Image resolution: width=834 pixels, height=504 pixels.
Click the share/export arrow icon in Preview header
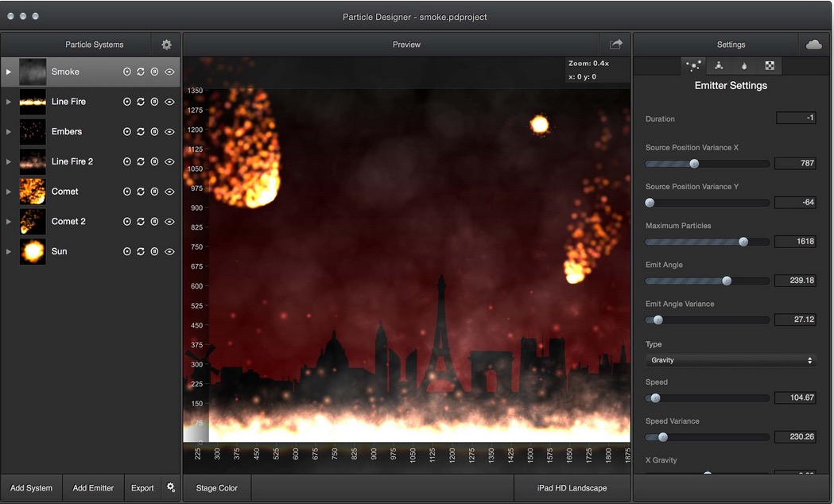pyautogui.click(x=615, y=45)
